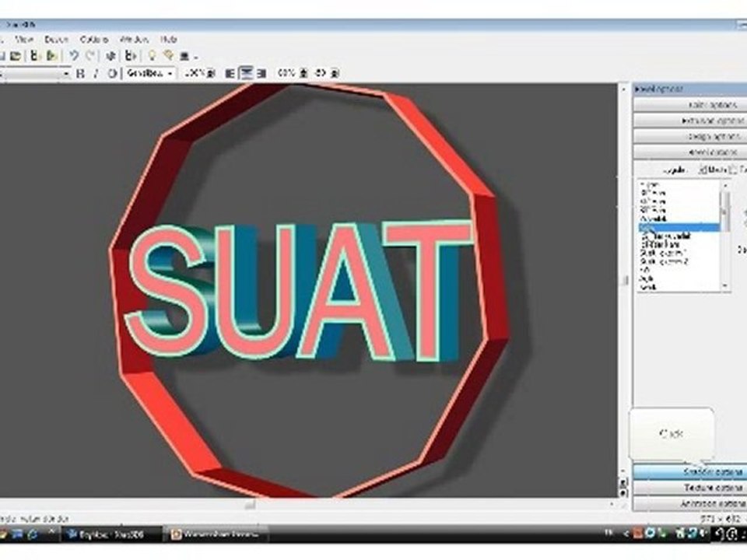
Task: Expand the Extrusion options panel
Action: (690, 121)
